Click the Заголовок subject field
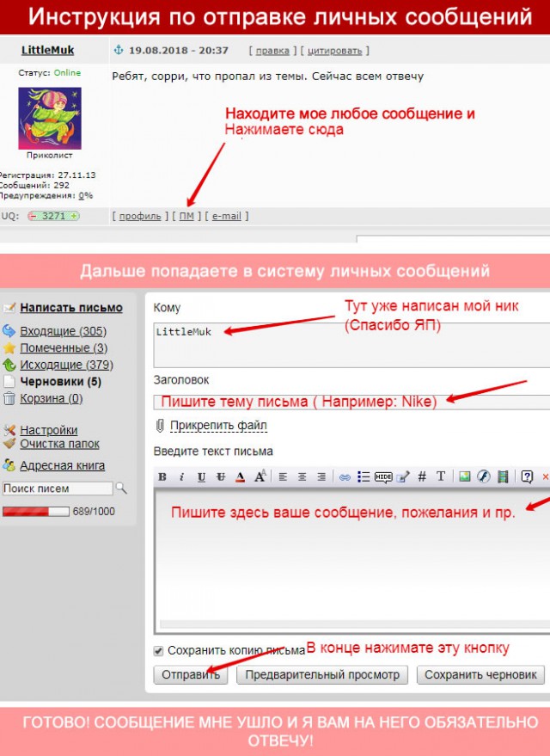 point(351,403)
